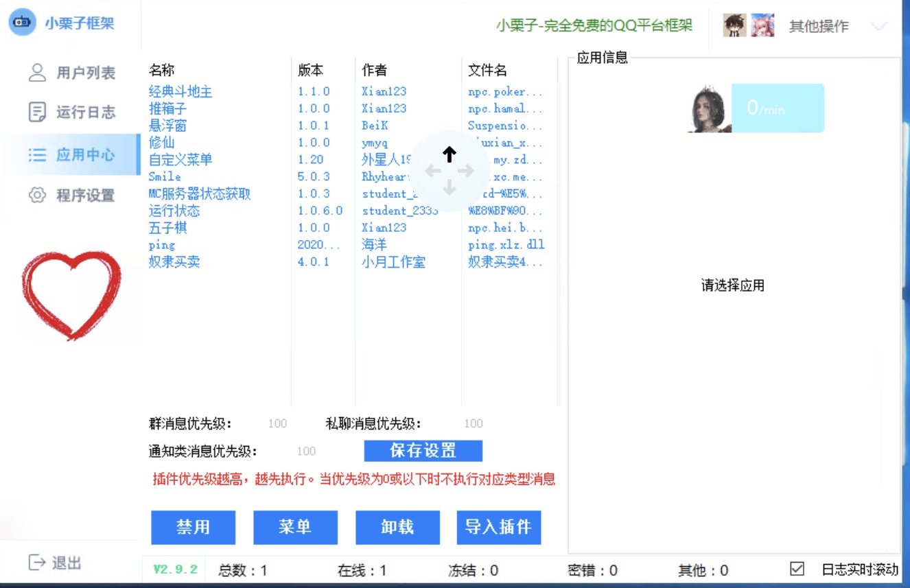Open 用户列表 via its person icon

pyautogui.click(x=37, y=73)
